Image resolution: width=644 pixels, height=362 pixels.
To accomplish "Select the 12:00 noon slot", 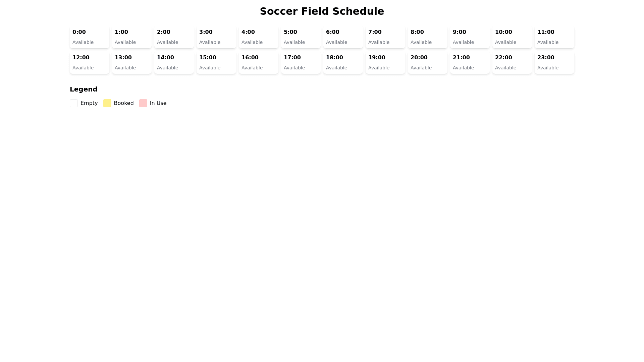I will 89,62.
